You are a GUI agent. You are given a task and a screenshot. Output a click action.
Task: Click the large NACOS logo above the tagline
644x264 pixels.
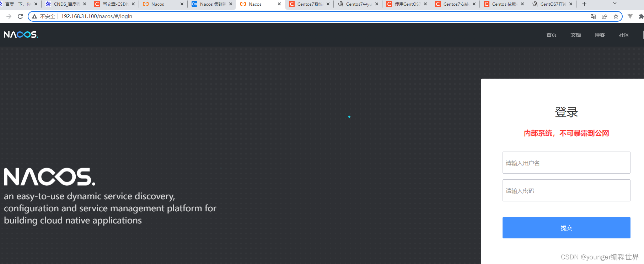(49, 177)
